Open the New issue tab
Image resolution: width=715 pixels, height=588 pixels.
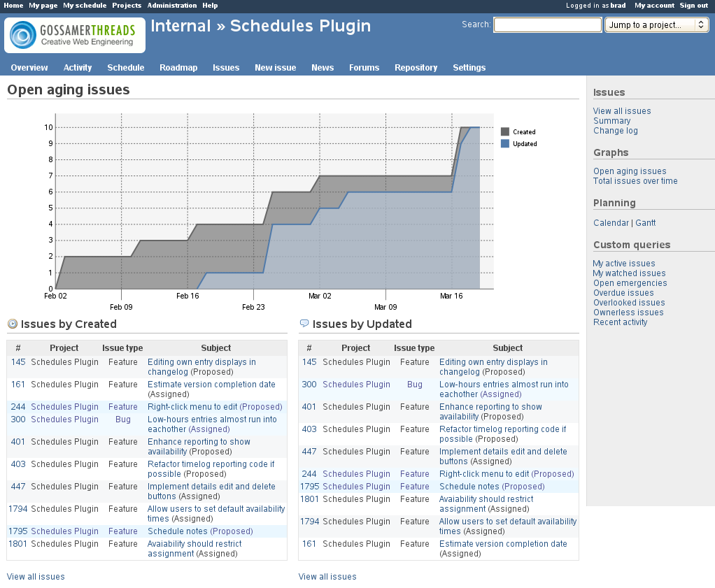click(276, 67)
